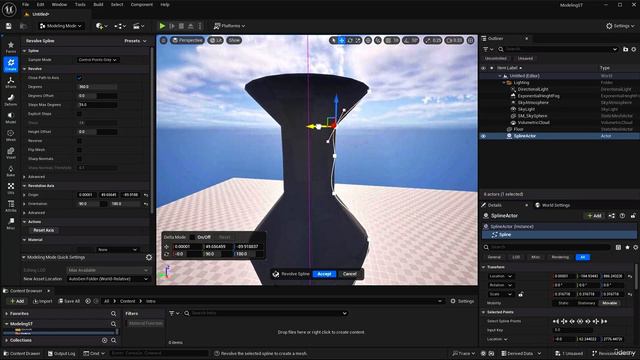Viewport: 640px width, 360px height.
Task: Toggle visibility of SplineActor in Outliner
Action: click(x=484, y=136)
